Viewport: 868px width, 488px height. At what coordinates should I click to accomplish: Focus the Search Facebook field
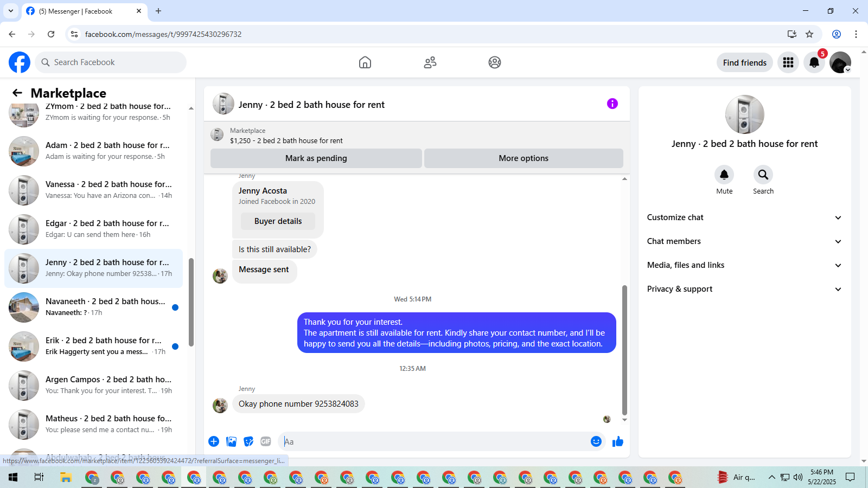(x=111, y=62)
